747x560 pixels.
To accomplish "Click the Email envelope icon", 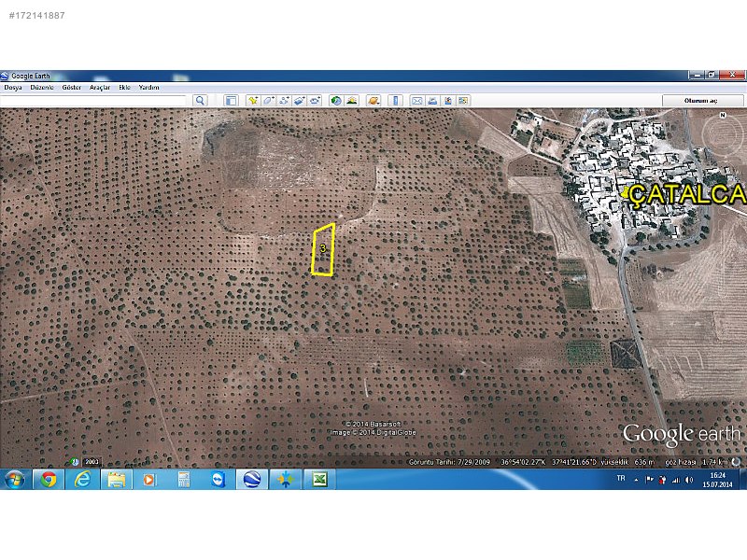I will pyautogui.click(x=417, y=101).
